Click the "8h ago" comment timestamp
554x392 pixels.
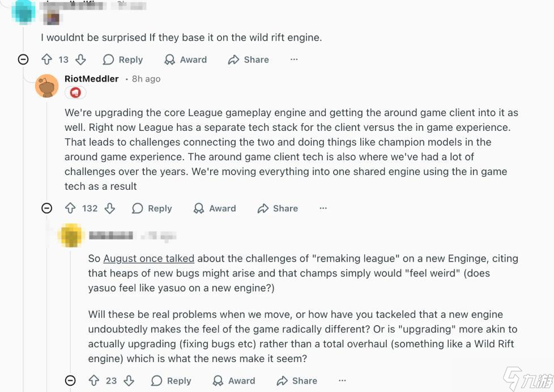point(146,79)
